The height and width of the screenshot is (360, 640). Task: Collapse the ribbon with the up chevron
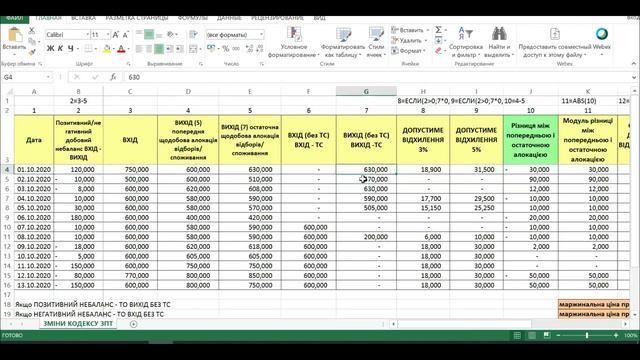point(634,64)
